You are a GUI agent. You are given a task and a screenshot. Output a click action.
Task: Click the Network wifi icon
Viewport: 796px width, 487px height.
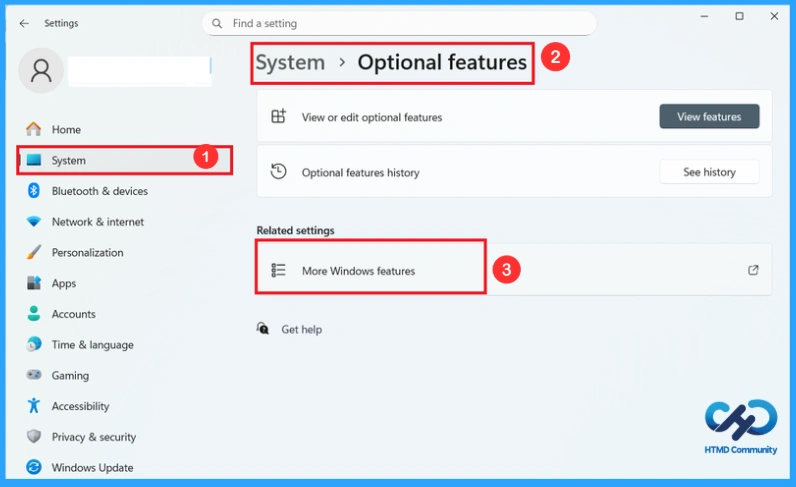point(34,222)
